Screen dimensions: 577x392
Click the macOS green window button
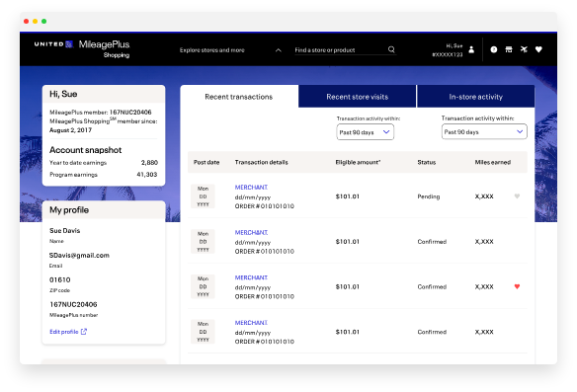point(43,22)
